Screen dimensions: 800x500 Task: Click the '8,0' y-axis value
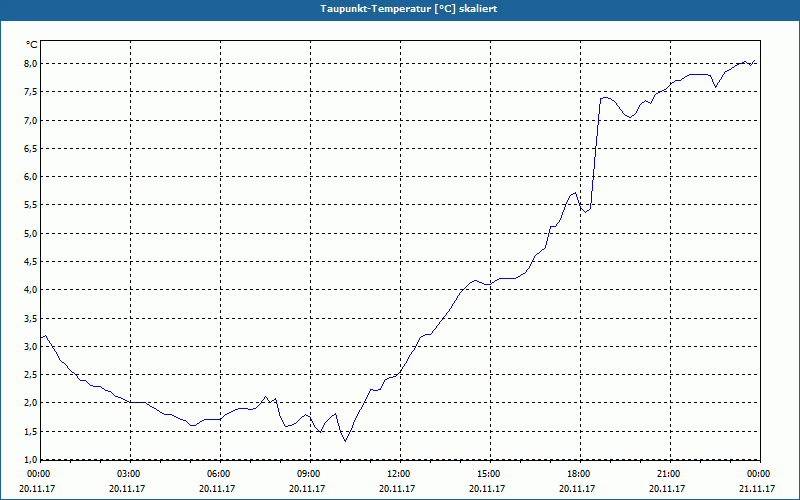point(31,64)
